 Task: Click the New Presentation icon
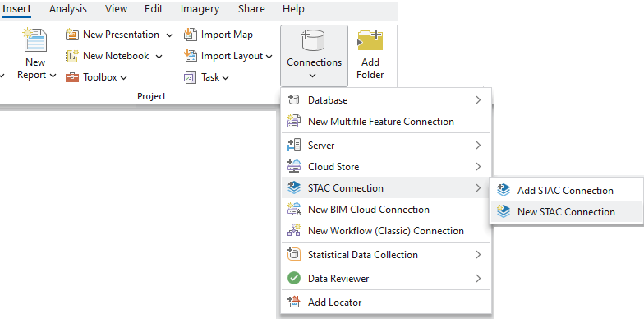(x=72, y=35)
